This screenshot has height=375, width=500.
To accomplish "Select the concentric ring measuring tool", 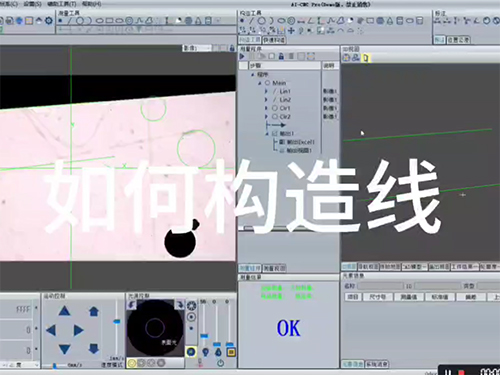I will pyautogui.click(x=129, y=21).
